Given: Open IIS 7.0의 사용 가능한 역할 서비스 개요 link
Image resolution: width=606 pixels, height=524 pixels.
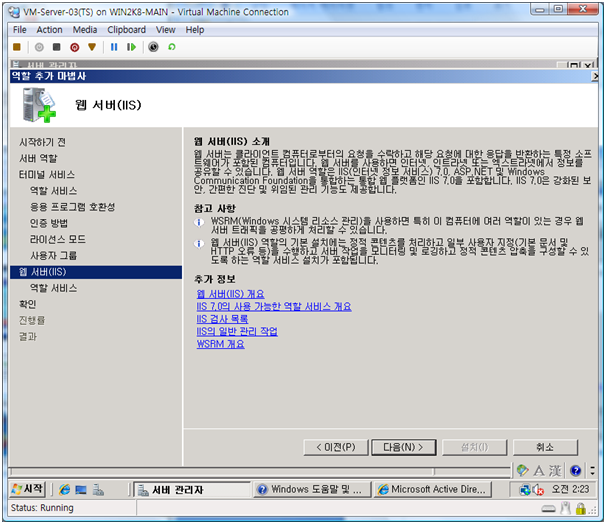Looking at the screenshot, I should pyautogui.click(x=274, y=307).
